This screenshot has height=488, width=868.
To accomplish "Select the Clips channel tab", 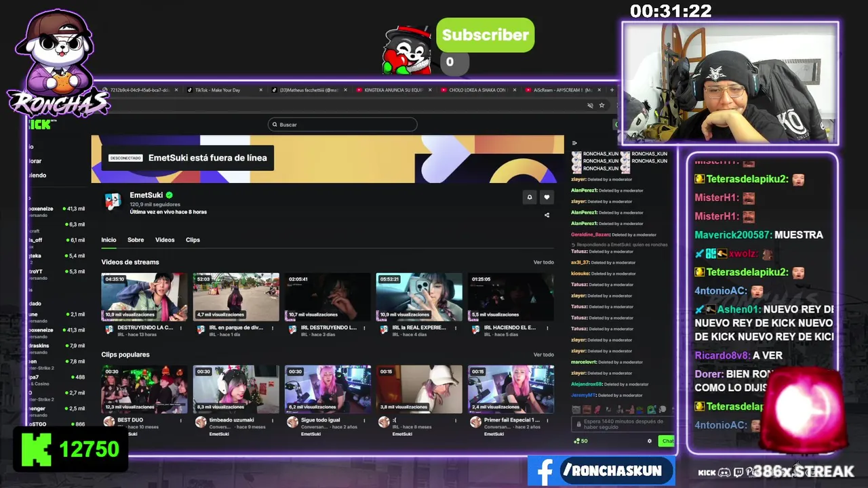I will (x=193, y=240).
